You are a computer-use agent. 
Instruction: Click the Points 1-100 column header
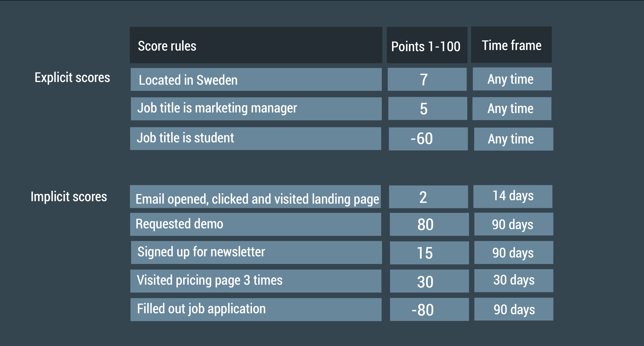(427, 45)
